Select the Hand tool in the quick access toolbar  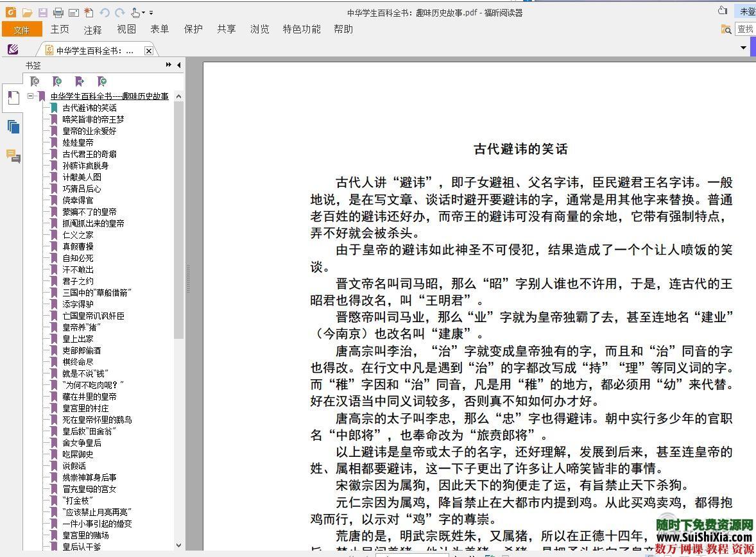click(x=135, y=13)
